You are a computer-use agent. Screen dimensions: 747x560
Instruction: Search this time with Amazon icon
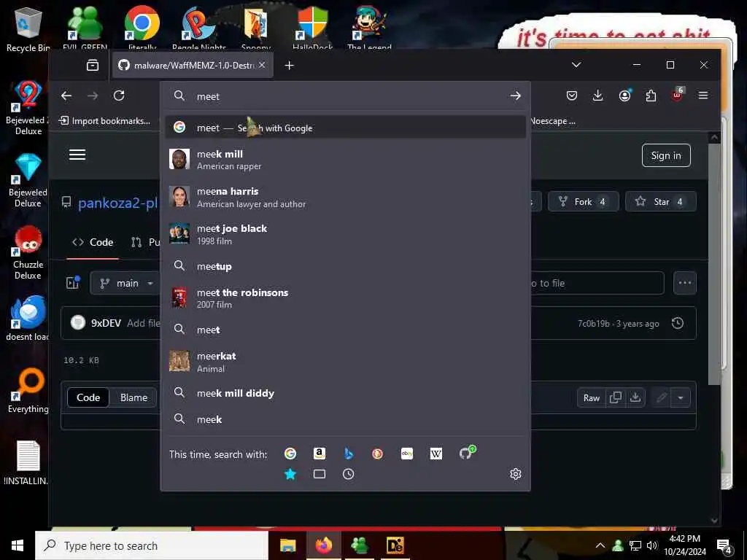(x=320, y=454)
